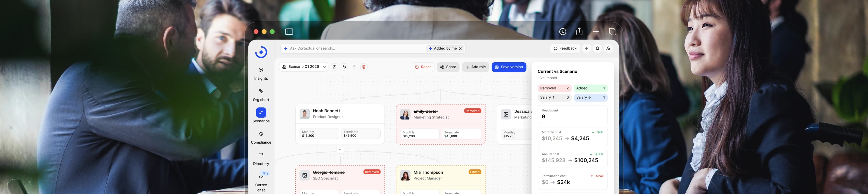Click the Salary up 0 pill
868x194 pixels.
(x=554, y=98)
